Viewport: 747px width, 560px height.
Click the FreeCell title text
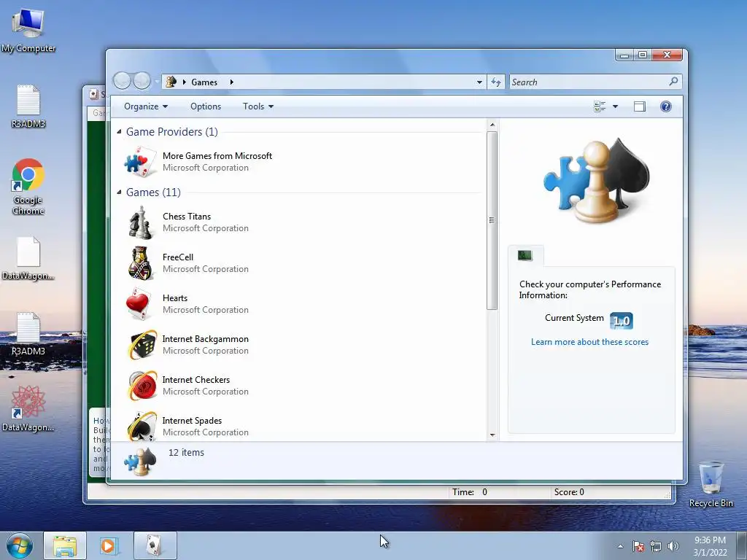click(178, 257)
